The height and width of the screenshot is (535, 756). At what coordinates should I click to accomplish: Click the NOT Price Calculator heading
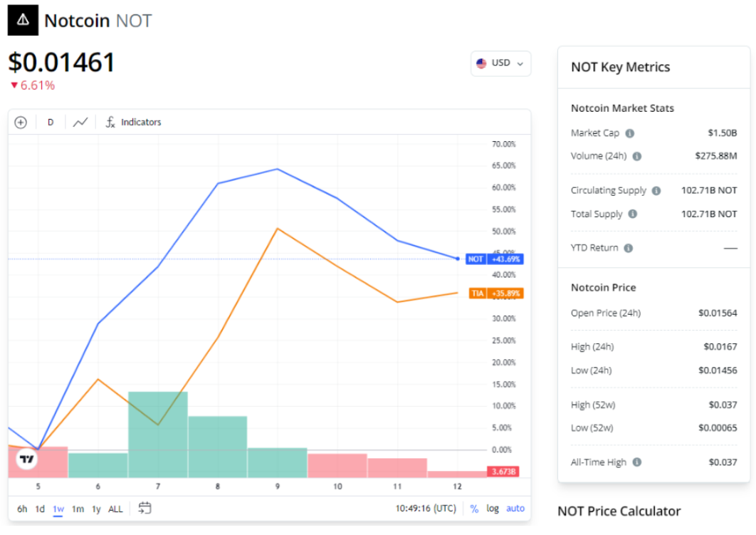[x=619, y=511]
